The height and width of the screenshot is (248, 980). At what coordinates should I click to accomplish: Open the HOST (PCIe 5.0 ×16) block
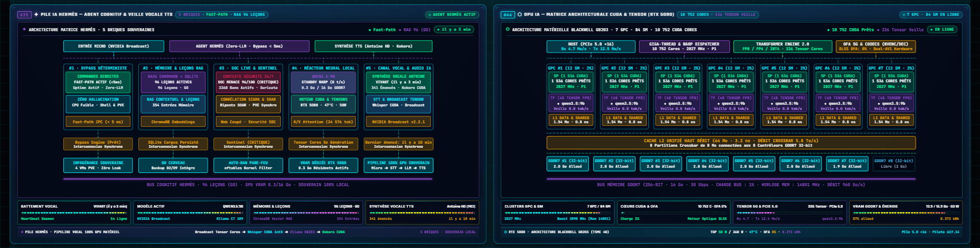(x=591, y=47)
